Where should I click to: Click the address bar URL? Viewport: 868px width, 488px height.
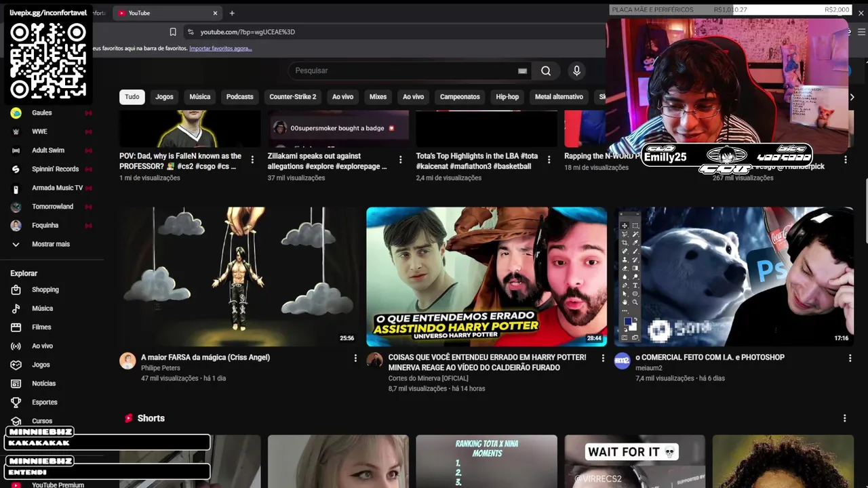point(248,32)
